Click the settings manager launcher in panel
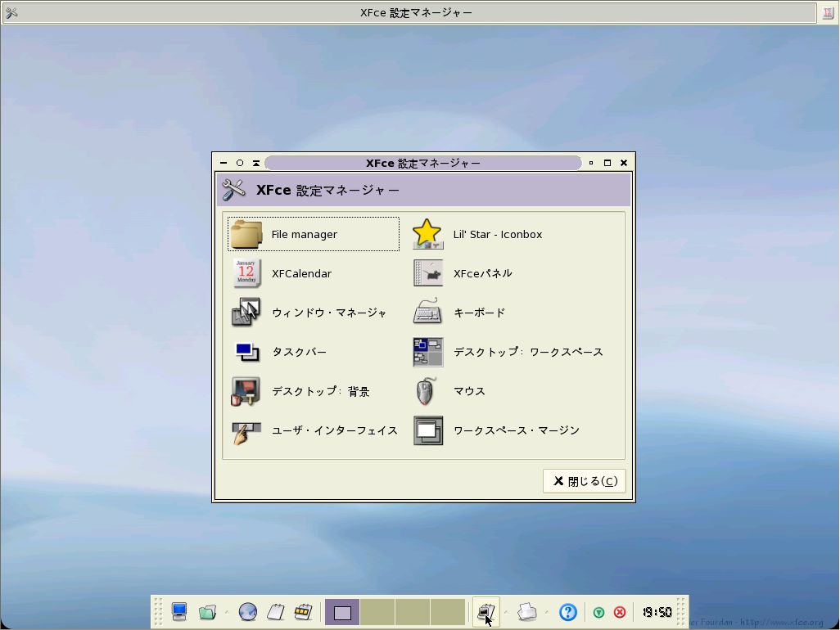840x630 pixels. coord(486,611)
